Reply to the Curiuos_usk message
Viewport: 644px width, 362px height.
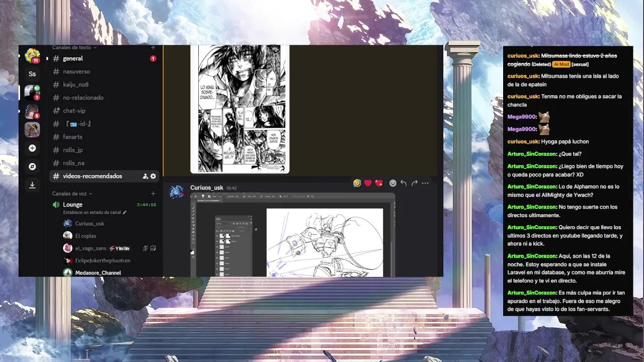404,183
